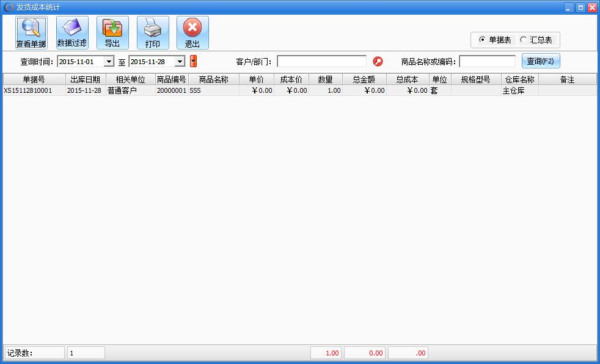Focus the 客户/部门 input field

pos(321,61)
